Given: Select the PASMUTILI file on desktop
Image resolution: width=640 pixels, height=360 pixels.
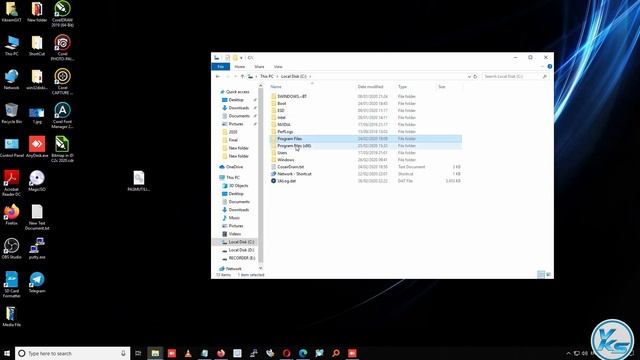Looking at the screenshot, I should coord(138,181).
